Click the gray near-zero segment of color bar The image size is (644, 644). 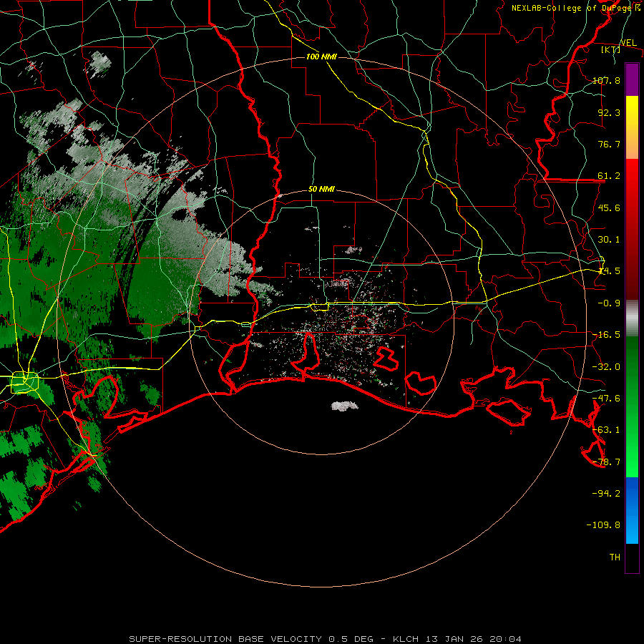[x=632, y=318]
